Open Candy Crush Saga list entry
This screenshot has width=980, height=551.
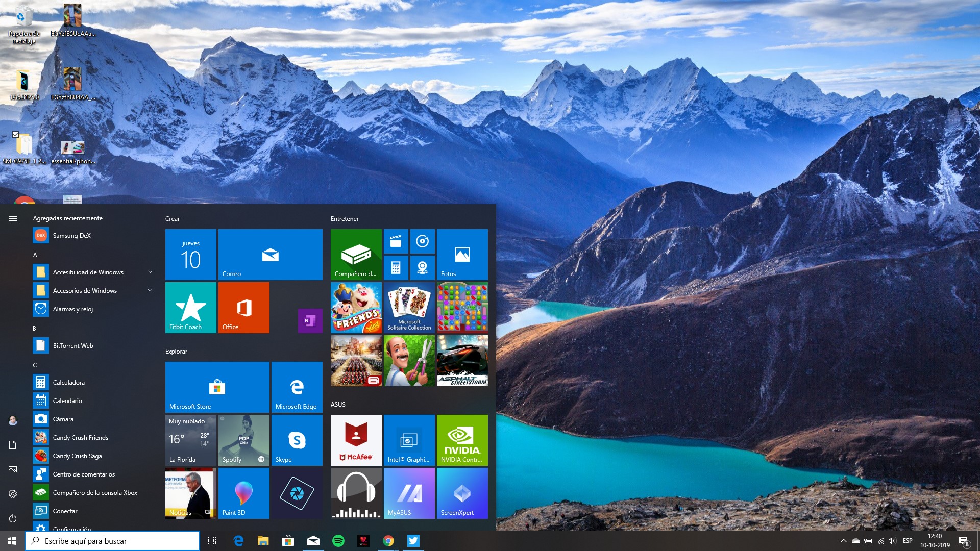pos(93,456)
